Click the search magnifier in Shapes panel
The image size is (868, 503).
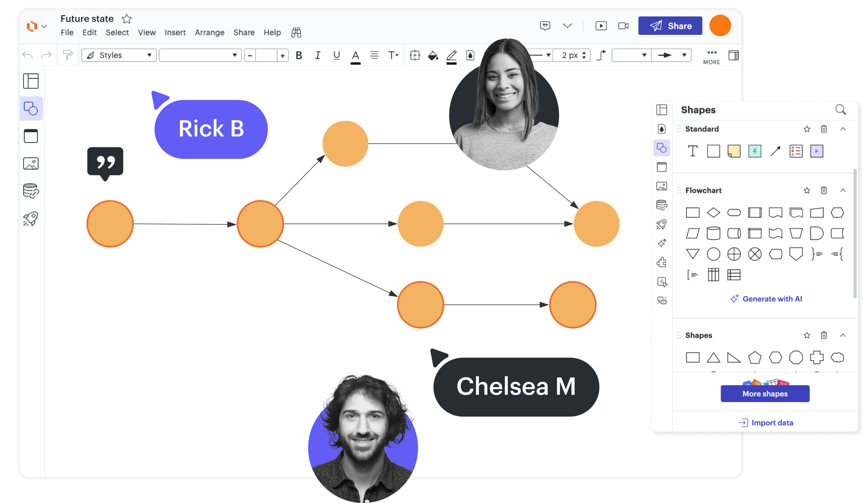coord(840,110)
